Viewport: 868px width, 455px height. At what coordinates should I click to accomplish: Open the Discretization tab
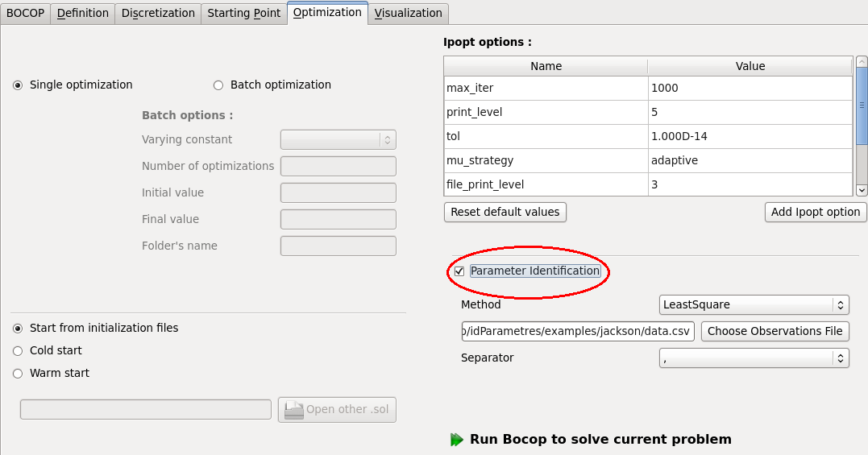(x=158, y=13)
